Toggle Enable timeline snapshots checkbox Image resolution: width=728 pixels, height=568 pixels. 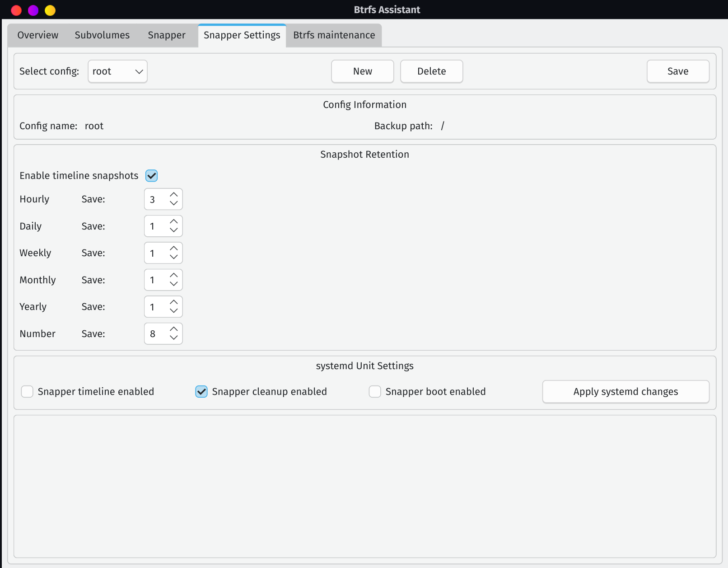click(152, 176)
